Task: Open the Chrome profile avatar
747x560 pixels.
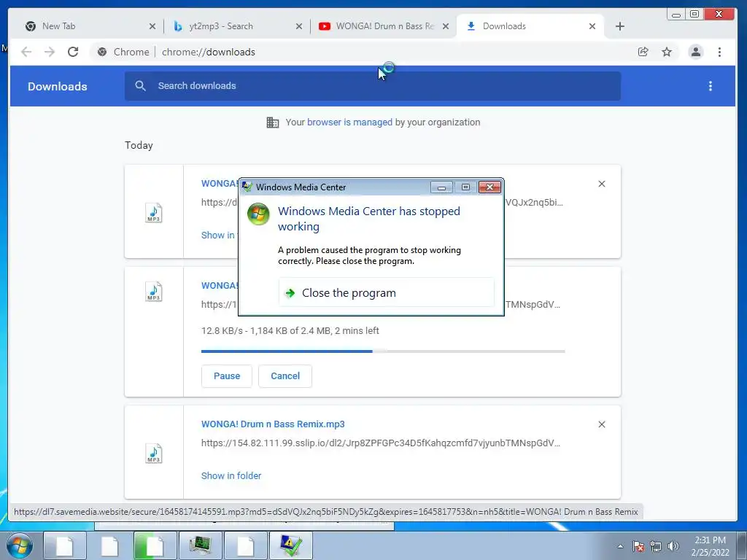Action: pyautogui.click(x=695, y=52)
